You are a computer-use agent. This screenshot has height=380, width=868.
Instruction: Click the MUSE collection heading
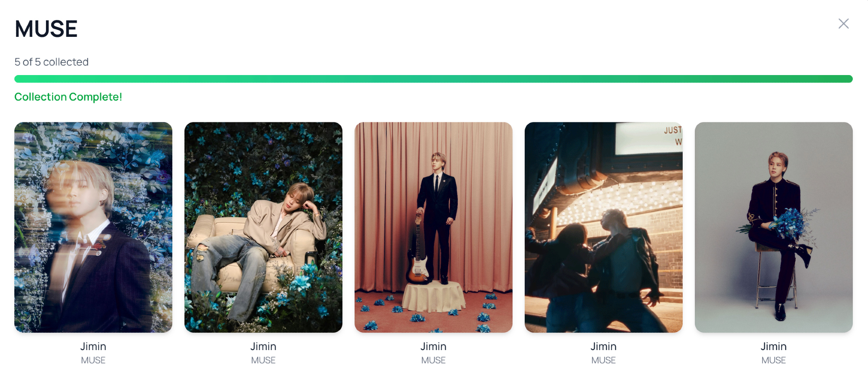click(x=46, y=29)
